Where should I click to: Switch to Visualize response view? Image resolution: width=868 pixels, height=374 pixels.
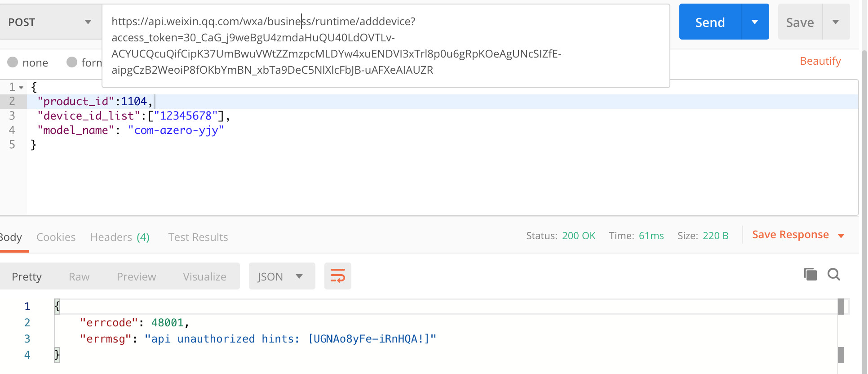pos(204,276)
